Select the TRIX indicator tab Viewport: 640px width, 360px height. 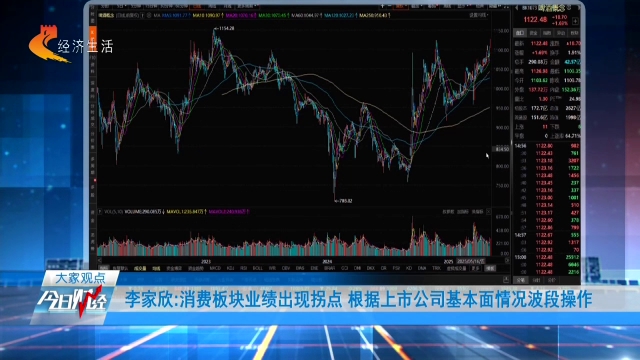tap(436, 268)
